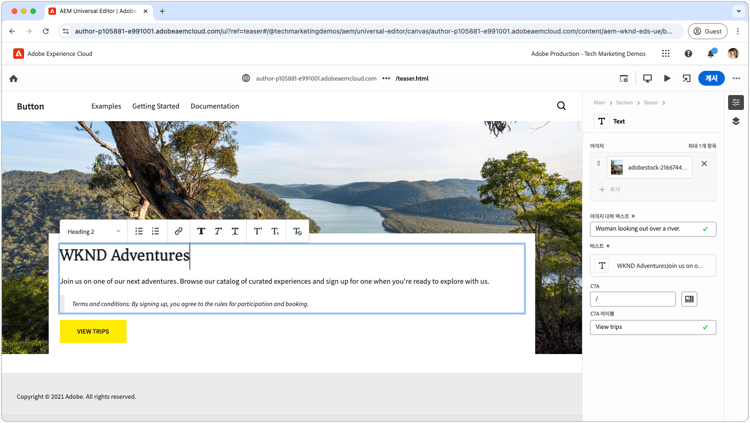Remove the adobestock image with X
Viewport: 750px width, 423px height.
tap(704, 164)
